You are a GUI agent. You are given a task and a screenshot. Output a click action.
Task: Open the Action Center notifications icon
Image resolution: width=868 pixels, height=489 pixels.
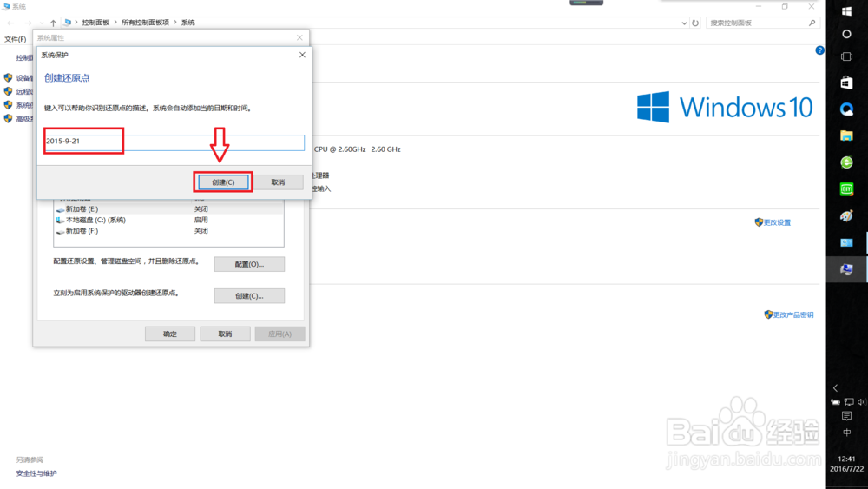pos(846,416)
